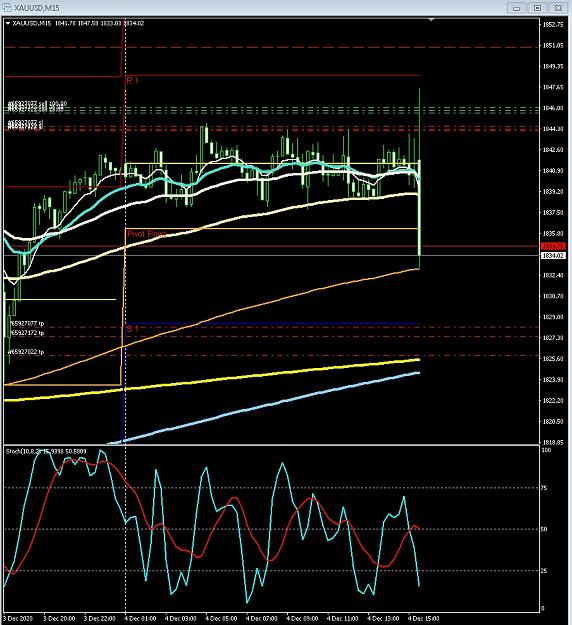Select the Pivot Point label
This screenshot has height=625, width=572.
click(x=146, y=234)
